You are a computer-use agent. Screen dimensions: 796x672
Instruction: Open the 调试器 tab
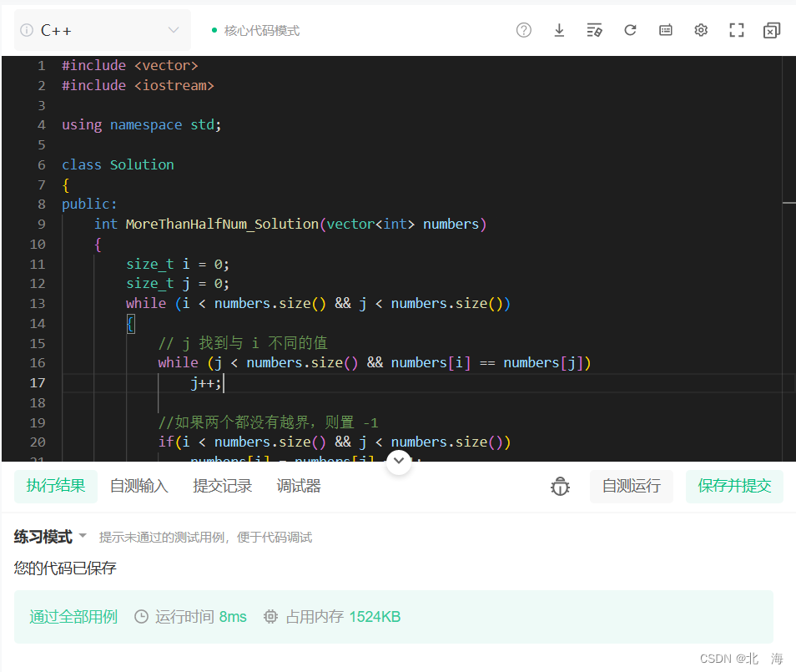pyautogui.click(x=299, y=486)
